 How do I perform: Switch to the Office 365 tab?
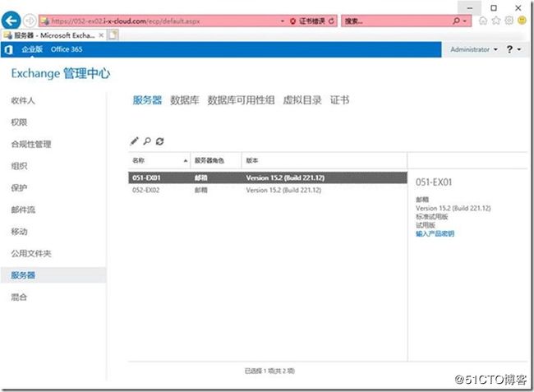coord(67,49)
